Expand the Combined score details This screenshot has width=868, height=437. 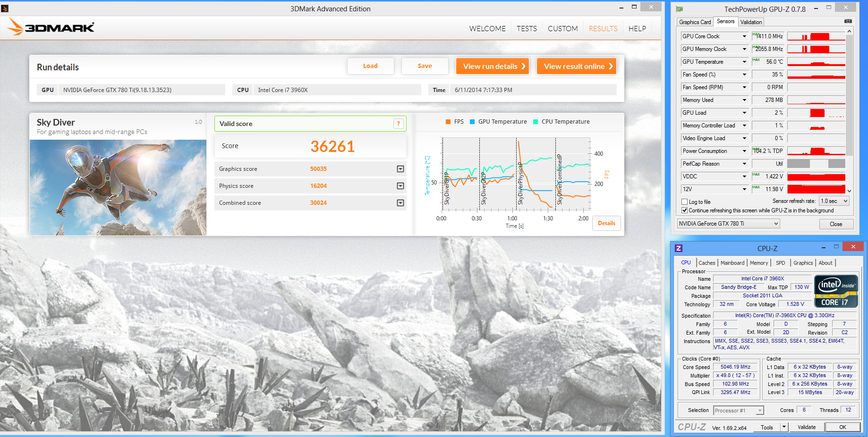click(x=400, y=203)
